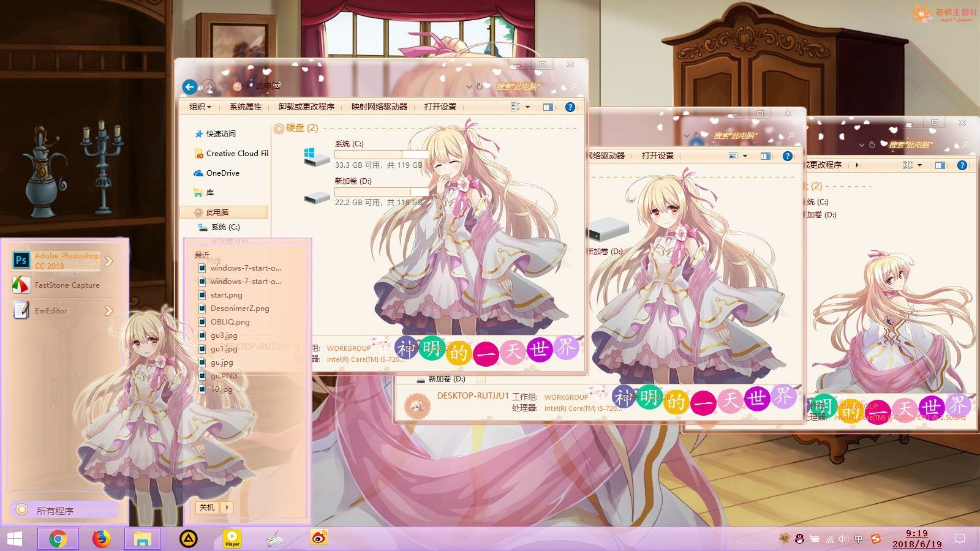The width and height of the screenshot is (980, 551).
Task: Toggle the preview pane in the rightmost Explorer window
Action: tap(940, 165)
